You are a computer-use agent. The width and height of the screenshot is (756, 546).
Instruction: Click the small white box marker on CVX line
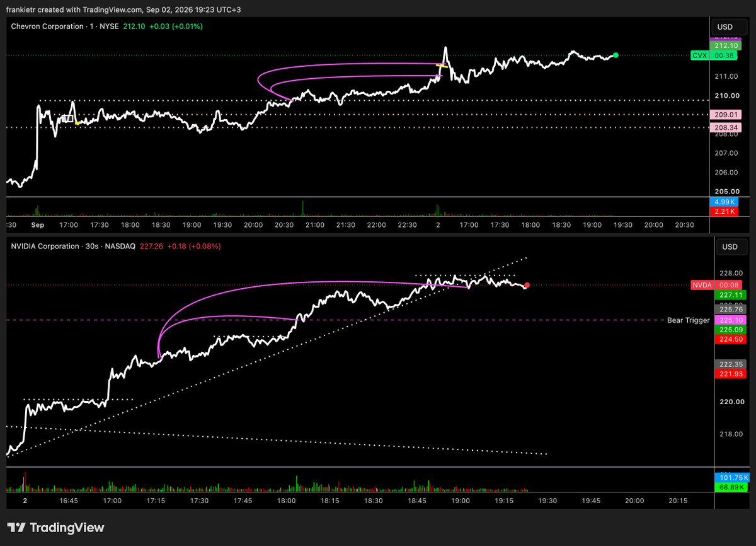[x=67, y=118]
